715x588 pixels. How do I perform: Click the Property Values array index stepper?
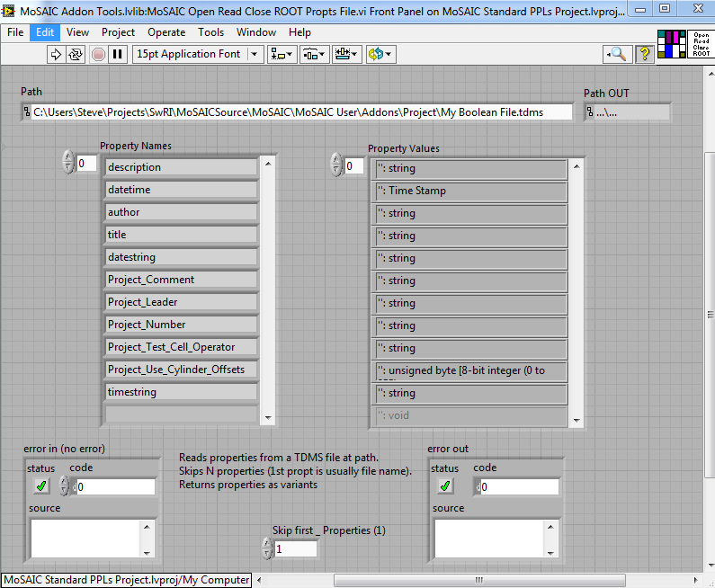(x=336, y=165)
